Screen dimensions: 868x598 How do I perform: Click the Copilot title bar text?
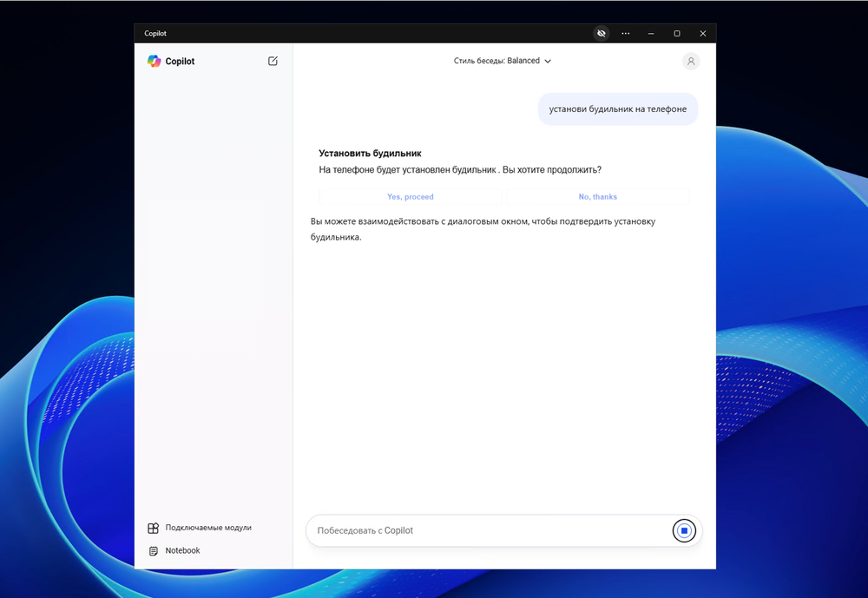(x=155, y=33)
